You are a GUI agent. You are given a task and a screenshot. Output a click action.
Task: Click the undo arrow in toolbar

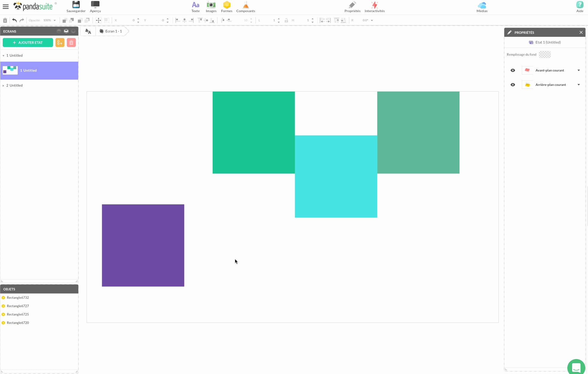tap(14, 20)
